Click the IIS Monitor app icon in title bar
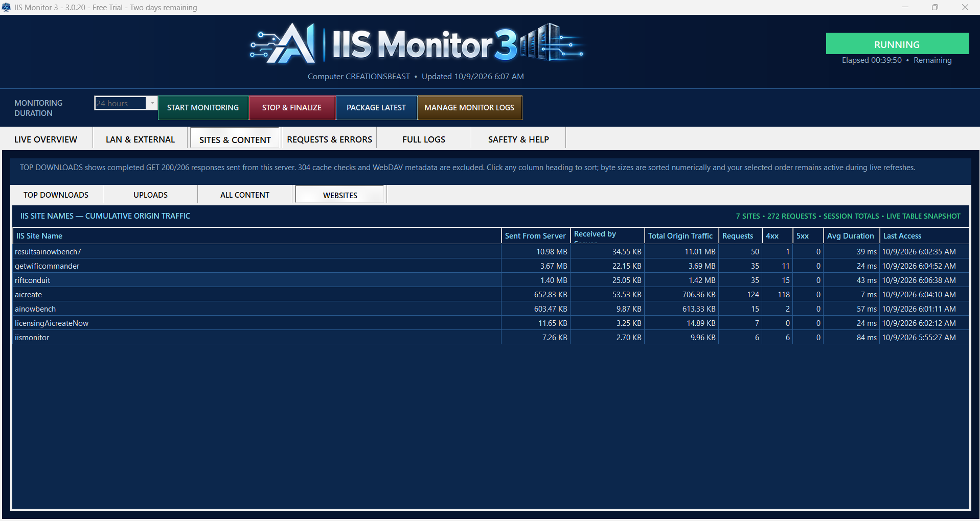Viewport: 980px width, 521px height. pyautogui.click(x=6, y=7)
